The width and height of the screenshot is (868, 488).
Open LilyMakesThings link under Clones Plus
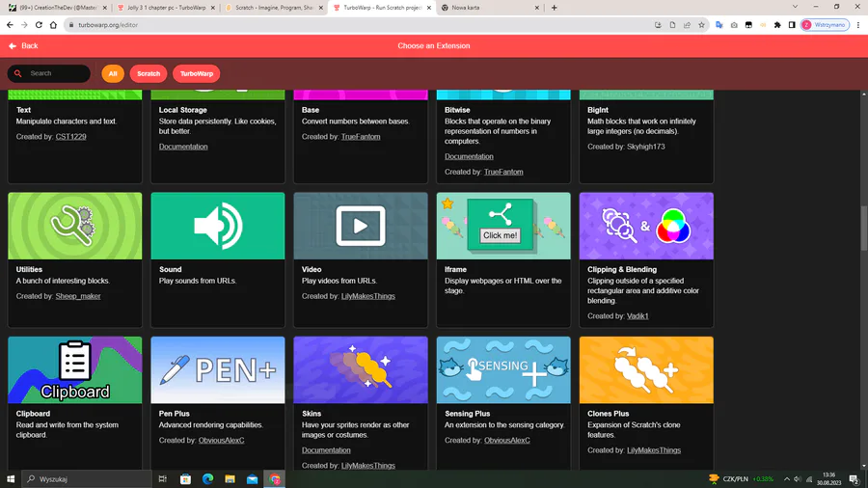[x=654, y=450]
